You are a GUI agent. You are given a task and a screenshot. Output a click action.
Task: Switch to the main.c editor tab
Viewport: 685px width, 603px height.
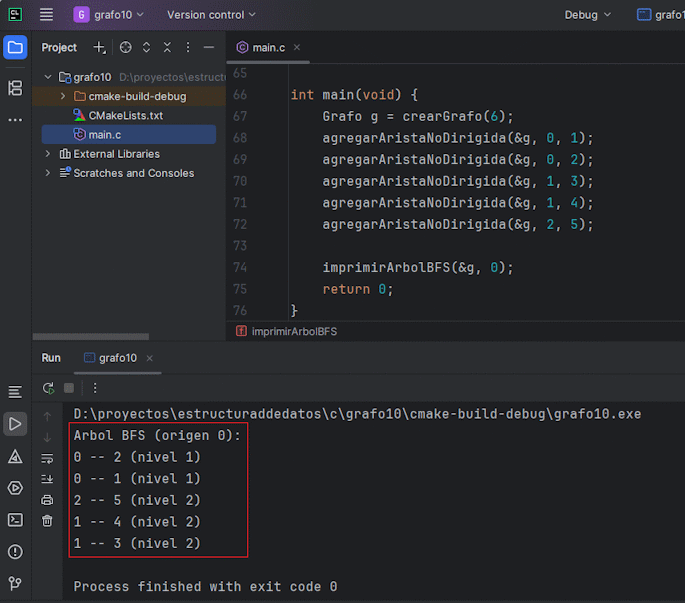point(269,47)
